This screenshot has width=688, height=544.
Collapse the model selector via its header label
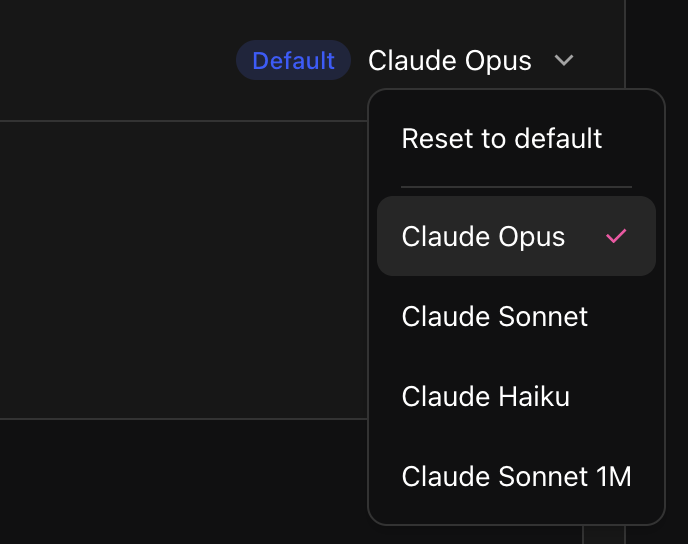point(450,61)
